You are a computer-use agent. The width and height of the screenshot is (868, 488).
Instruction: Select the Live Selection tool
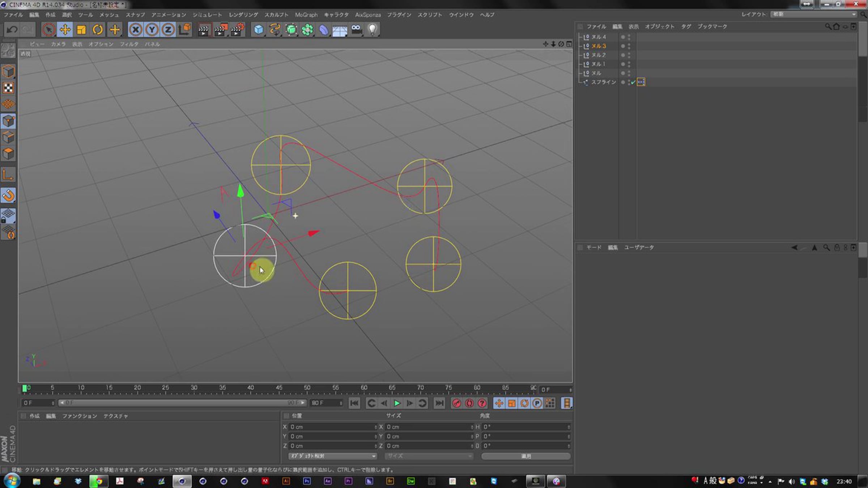click(x=48, y=30)
